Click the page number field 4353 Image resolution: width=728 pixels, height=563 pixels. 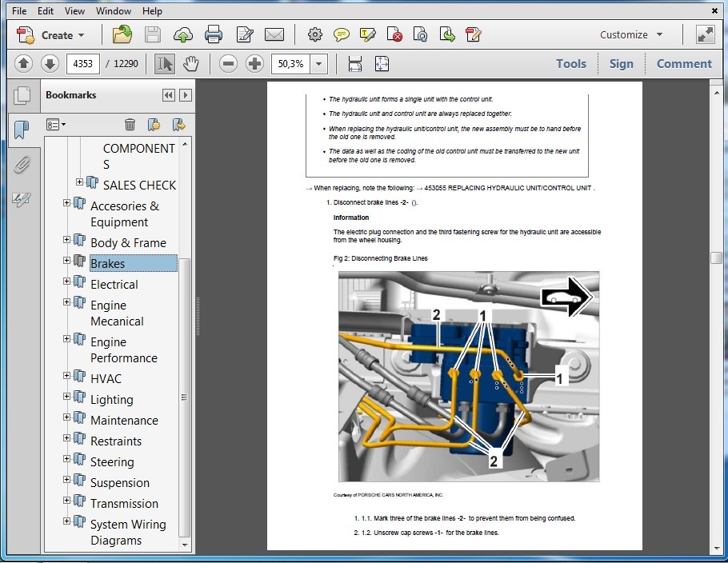click(83, 64)
